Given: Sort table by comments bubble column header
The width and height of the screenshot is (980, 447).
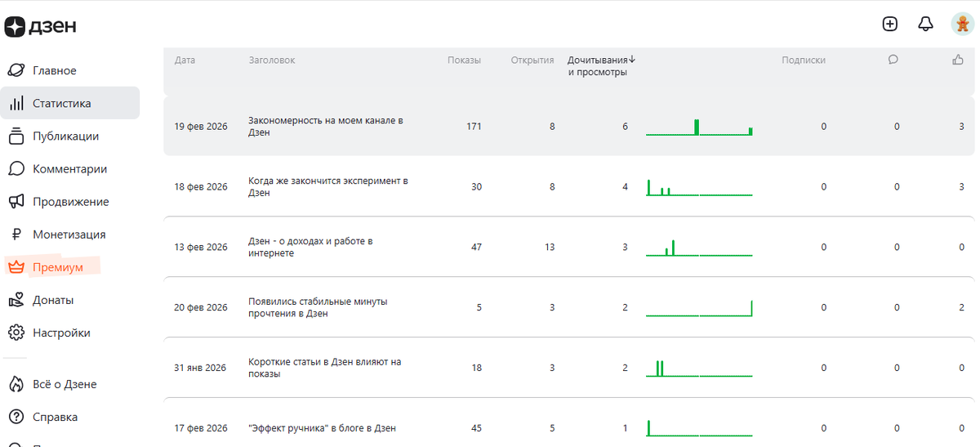Looking at the screenshot, I should pyautogui.click(x=893, y=60).
